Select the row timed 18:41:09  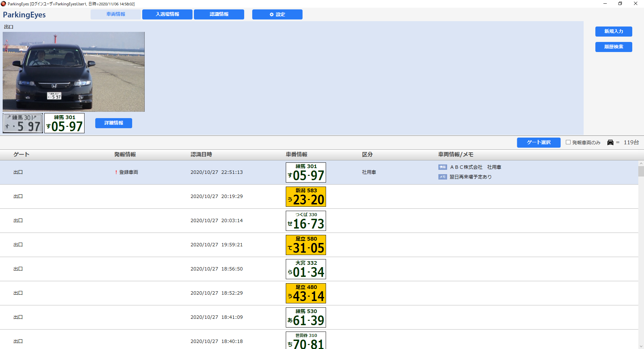click(319, 317)
